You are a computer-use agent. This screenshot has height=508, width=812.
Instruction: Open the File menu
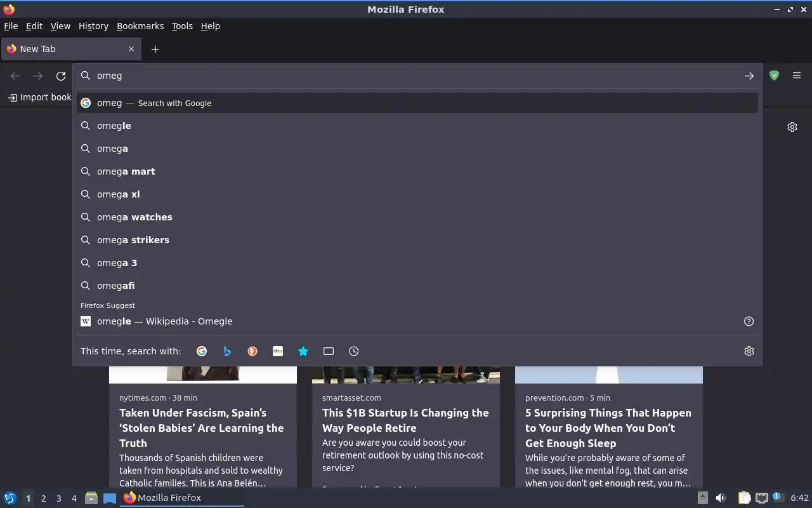[11, 26]
